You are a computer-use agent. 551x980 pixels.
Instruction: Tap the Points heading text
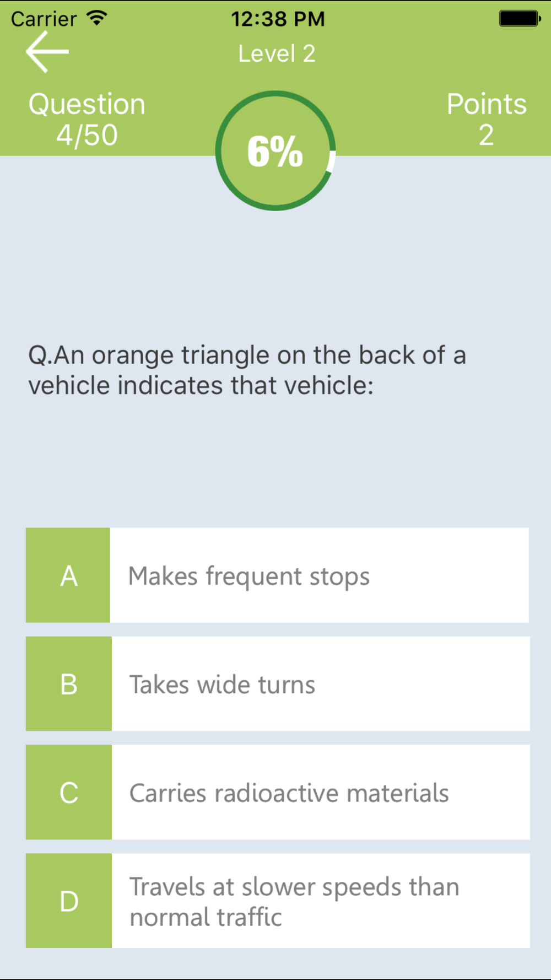tap(487, 104)
